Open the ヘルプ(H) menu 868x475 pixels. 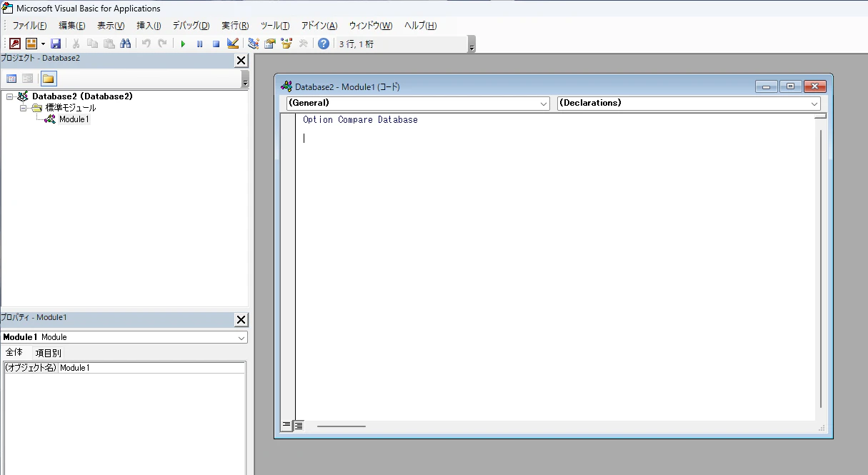pyautogui.click(x=420, y=26)
